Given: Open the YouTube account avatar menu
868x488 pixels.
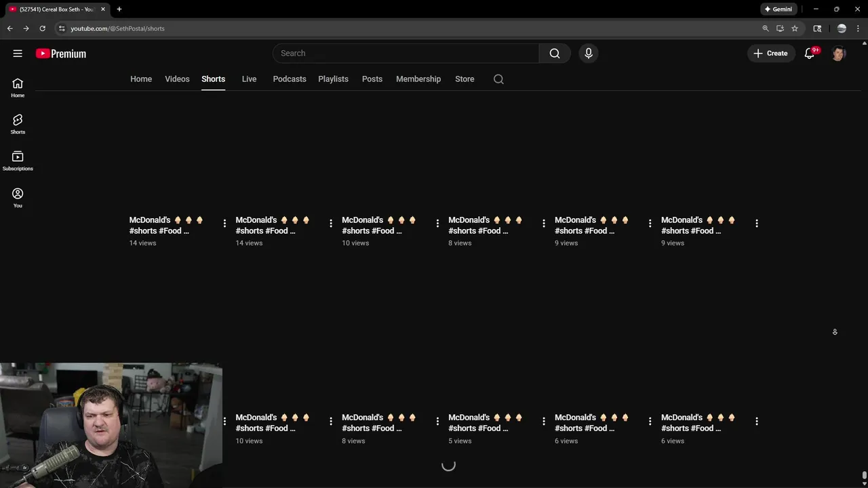Looking at the screenshot, I should [839, 54].
